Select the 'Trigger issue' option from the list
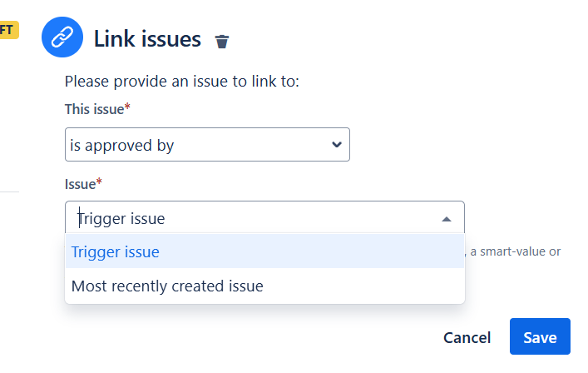Screen dimensions: 588x373 point(116,251)
